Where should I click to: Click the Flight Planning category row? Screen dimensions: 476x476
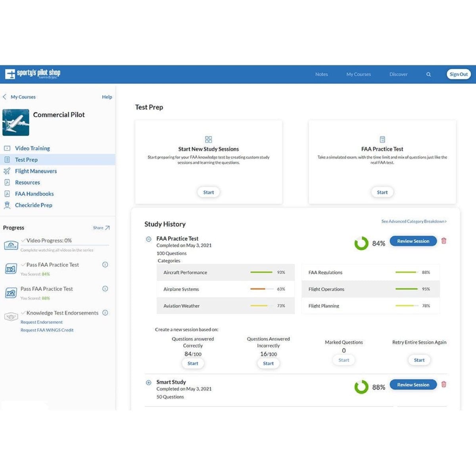[x=370, y=306]
